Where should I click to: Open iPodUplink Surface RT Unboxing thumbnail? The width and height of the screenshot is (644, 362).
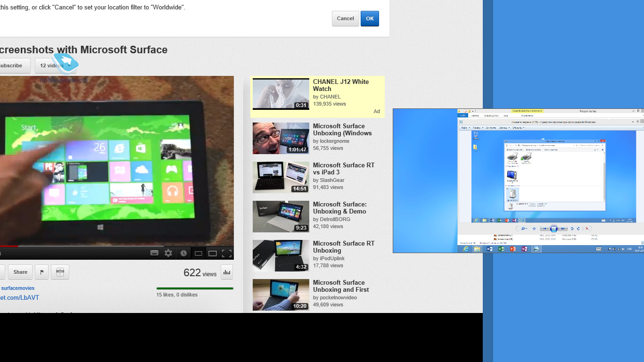click(281, 255)
